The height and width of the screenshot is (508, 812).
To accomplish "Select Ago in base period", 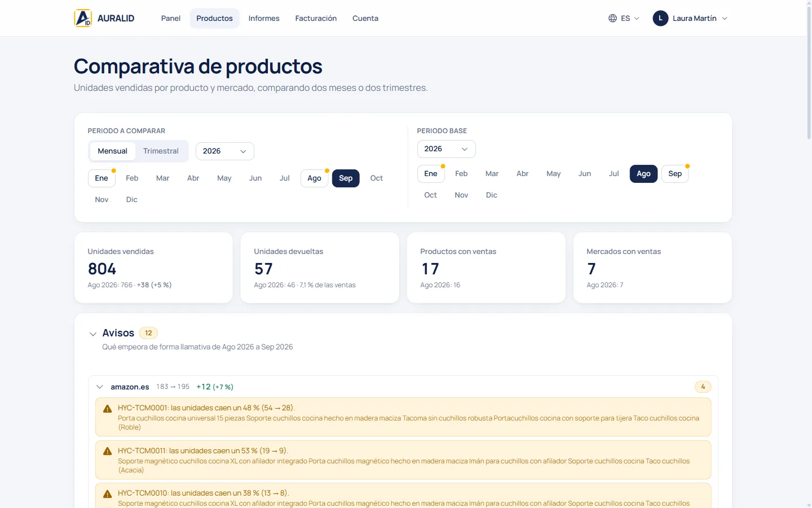I will click(643, 174).
